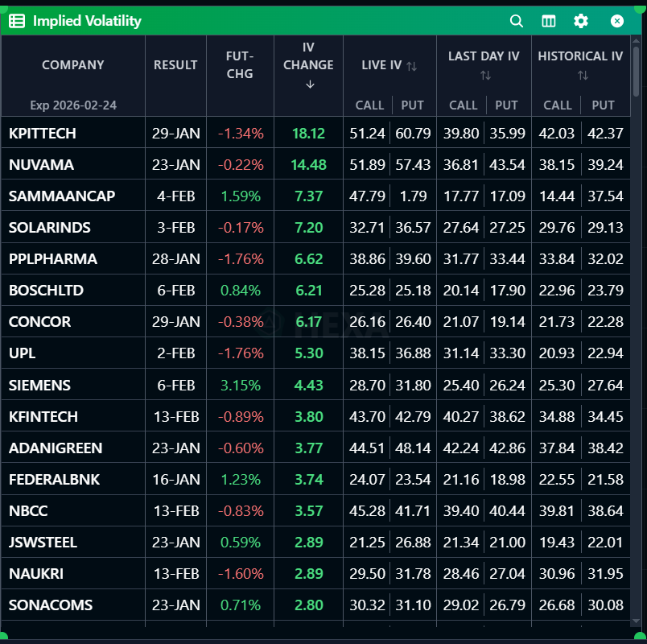The width and height of the screenshot is (647, 644).
Task: Select the SIEMENS company name
Action: point(39,385)
